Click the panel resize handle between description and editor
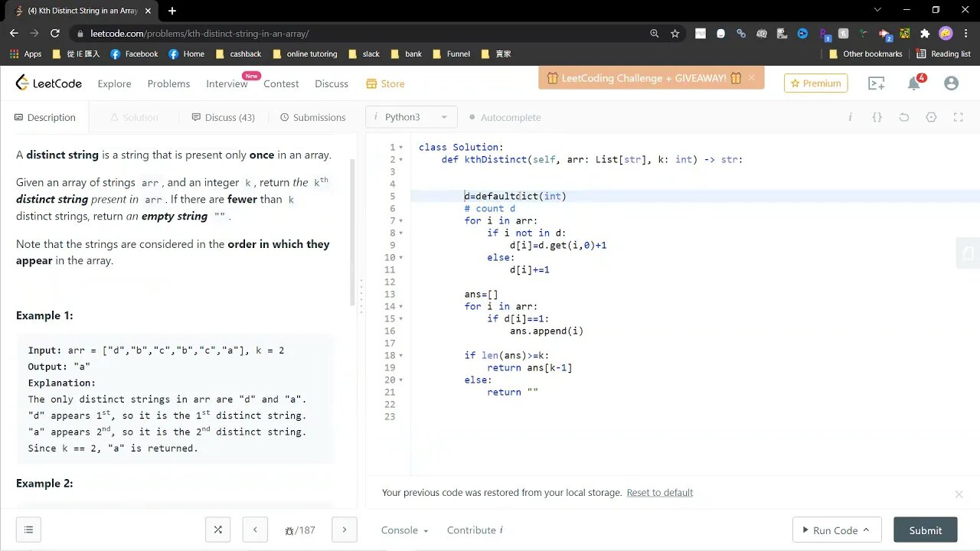The height and width of the screenshot is (551, 980). [x=361, y=295]
